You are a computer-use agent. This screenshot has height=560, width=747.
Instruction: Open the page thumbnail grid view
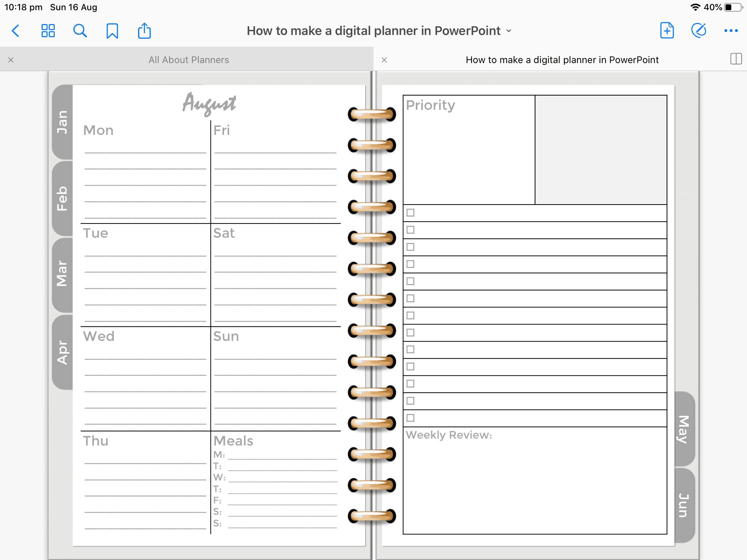[48, 31]
